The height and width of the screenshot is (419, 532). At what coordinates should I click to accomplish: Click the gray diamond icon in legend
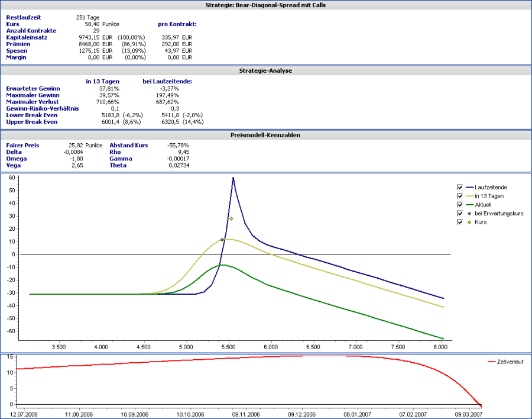point(469,214)
